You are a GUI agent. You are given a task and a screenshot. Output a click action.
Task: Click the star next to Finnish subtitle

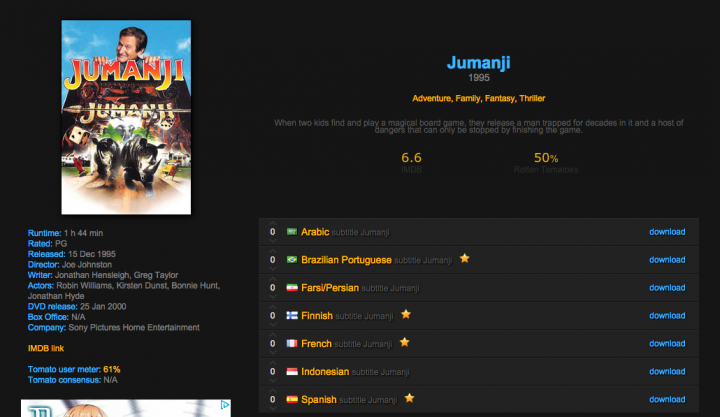[x=406, y=315]
